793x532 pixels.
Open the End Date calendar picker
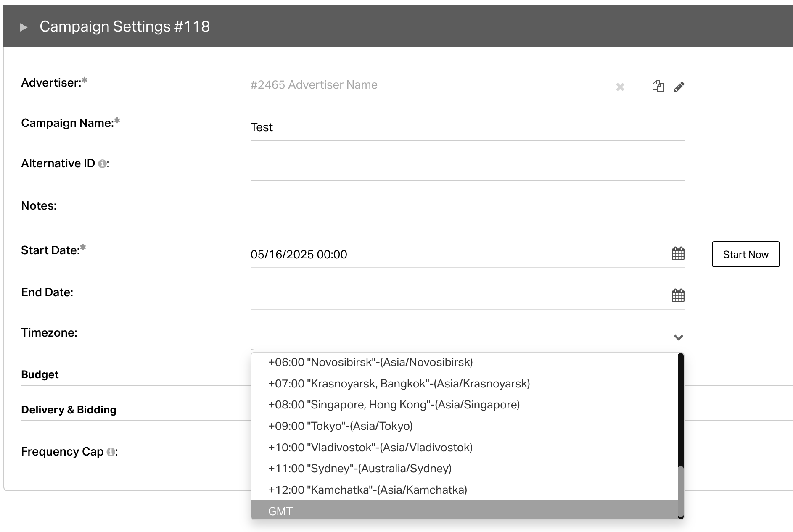click(678, 296)
